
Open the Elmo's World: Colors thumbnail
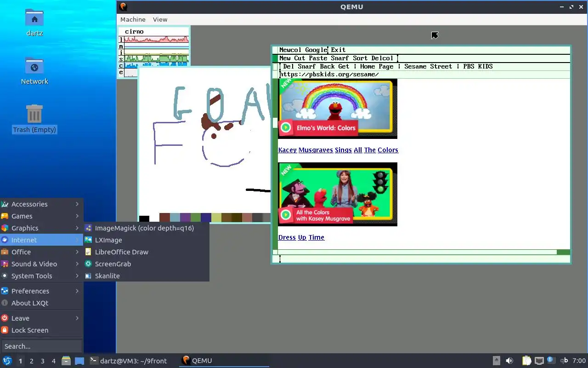[338, 109]
